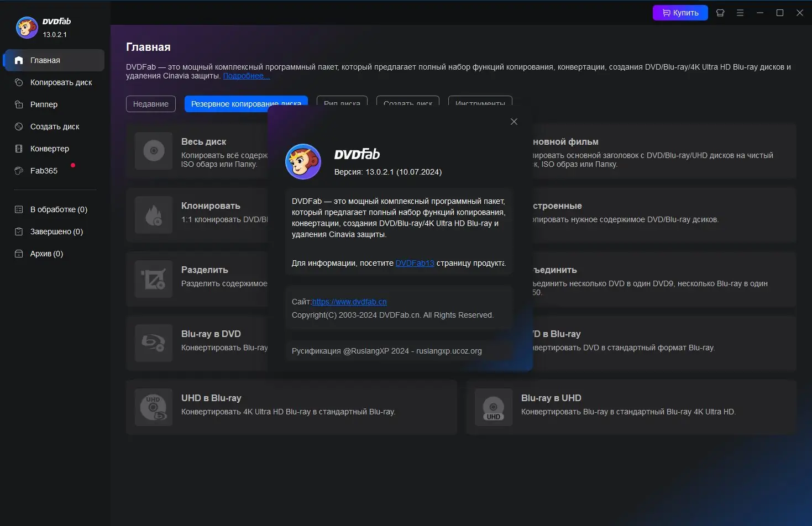The height and width of the screenshot is (526, 812).
Task: Switch to the Недавние tab
Action: (151, 104)
